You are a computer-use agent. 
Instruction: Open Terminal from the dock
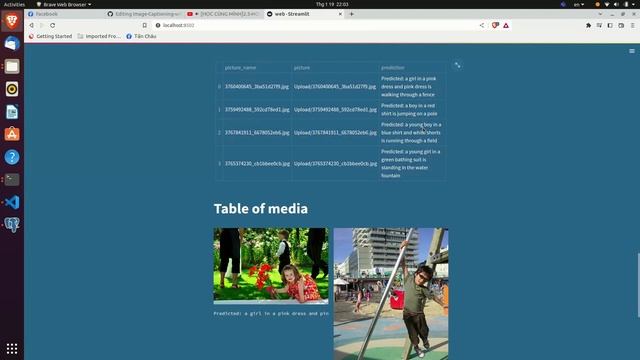(x=12, y=180)
